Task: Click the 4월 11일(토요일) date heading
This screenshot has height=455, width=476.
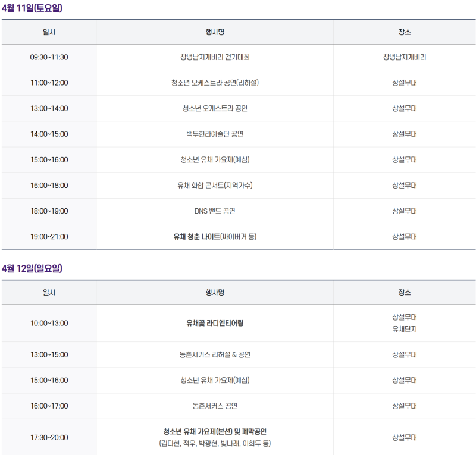Action: pyautogui.click(x=32, y=8)
